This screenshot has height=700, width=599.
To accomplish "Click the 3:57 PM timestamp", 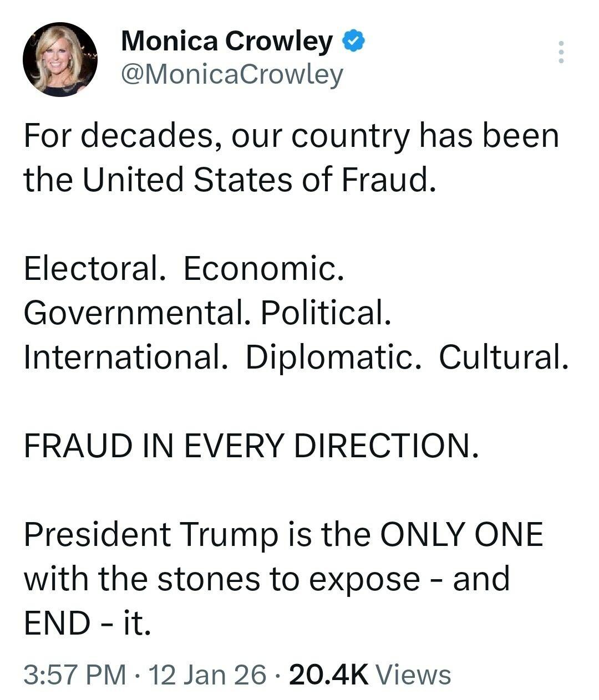I will coord(75,675).
